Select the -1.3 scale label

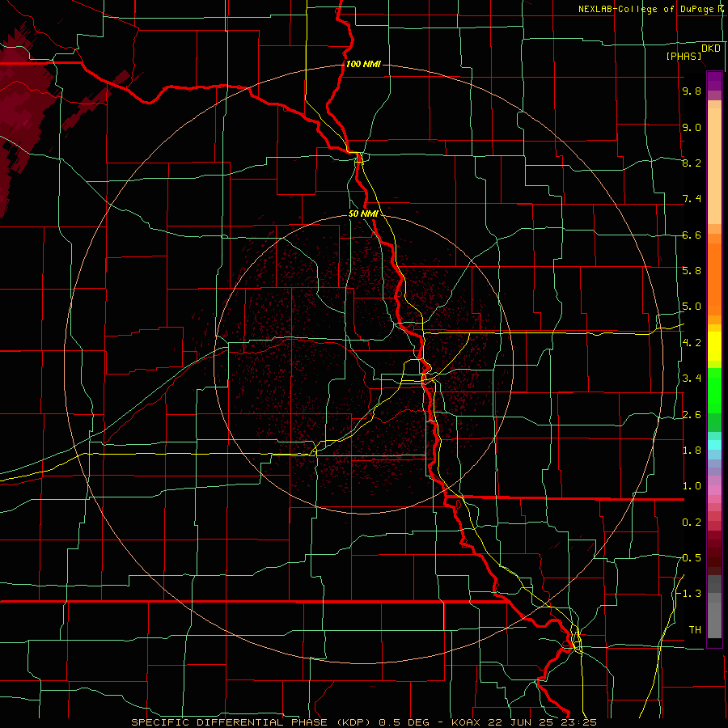(689, 594)
